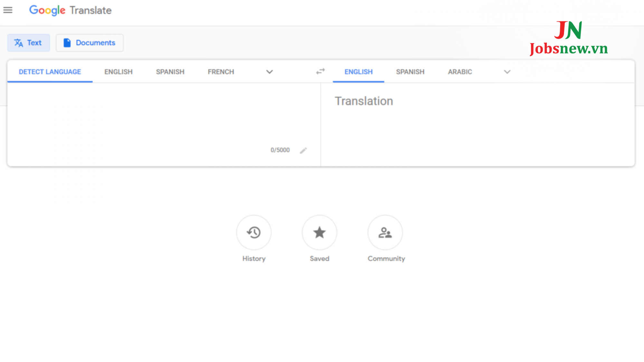Select English as source language

(x=118, y=72)
